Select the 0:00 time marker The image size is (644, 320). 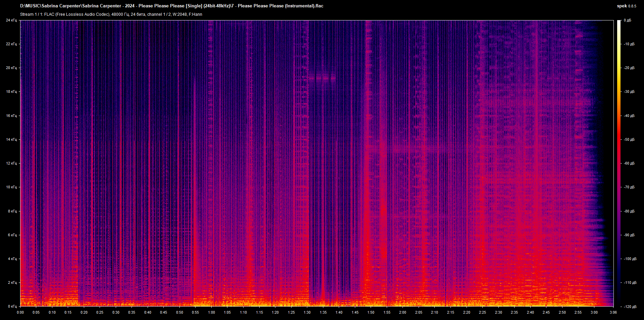[20, 312]
